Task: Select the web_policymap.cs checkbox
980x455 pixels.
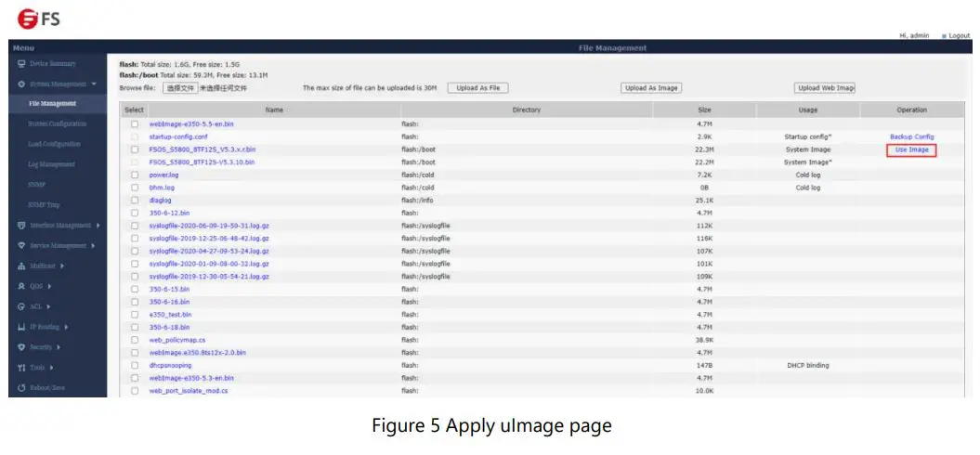Action: (x=135, y=340)
